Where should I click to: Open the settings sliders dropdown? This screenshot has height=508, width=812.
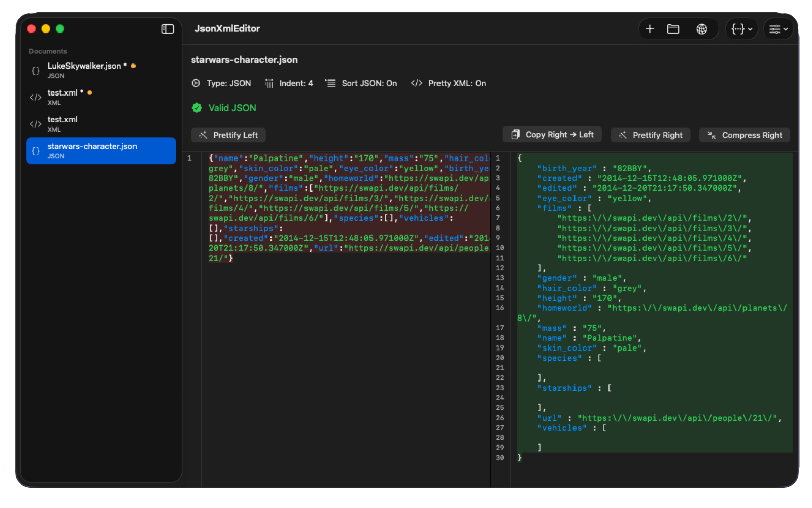tap(777, 29)
